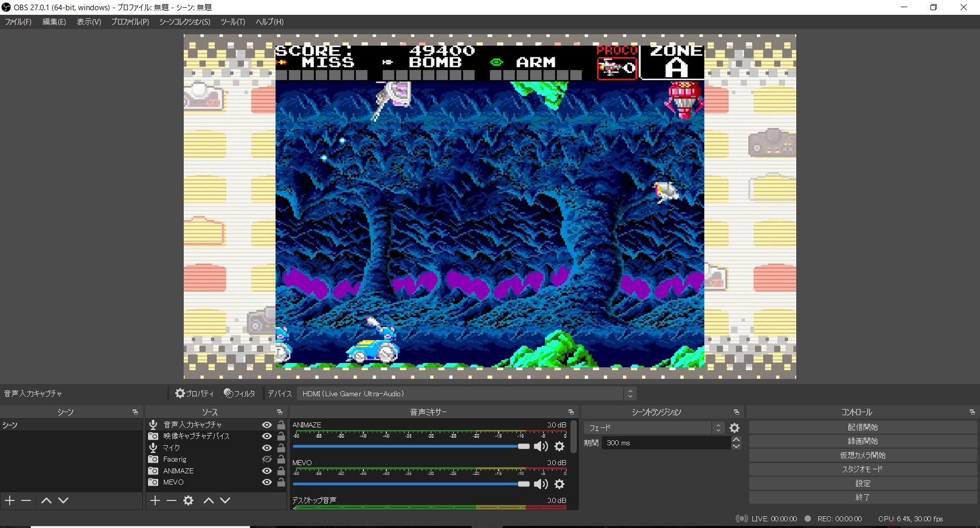Hide the ANIMAZE source
980x528 pixels.
click(x=266, y=471)
